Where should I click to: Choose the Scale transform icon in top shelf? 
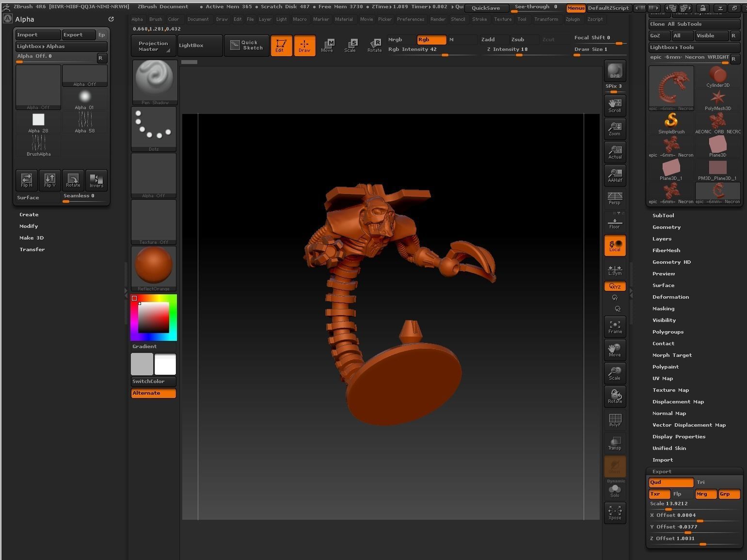[x=350, y=46]
